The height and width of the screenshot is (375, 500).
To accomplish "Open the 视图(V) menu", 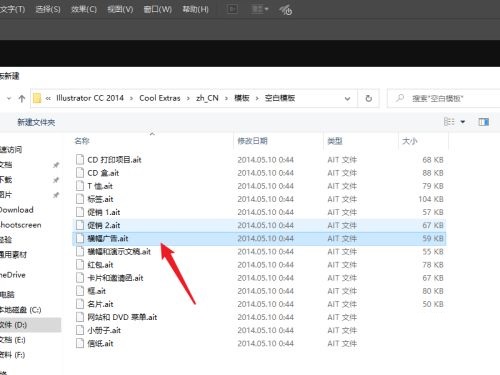I will [x=120, y=9].
